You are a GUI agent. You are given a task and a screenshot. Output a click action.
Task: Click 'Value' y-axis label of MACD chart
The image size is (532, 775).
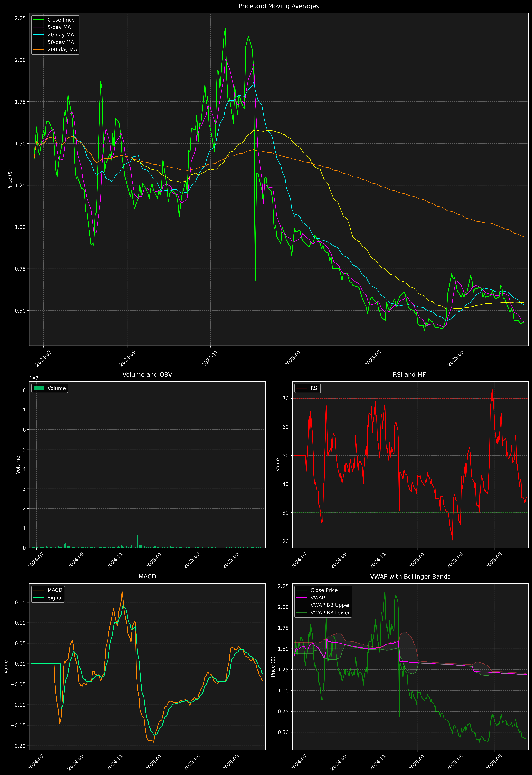pyautogui.click(x=6, y=667)
